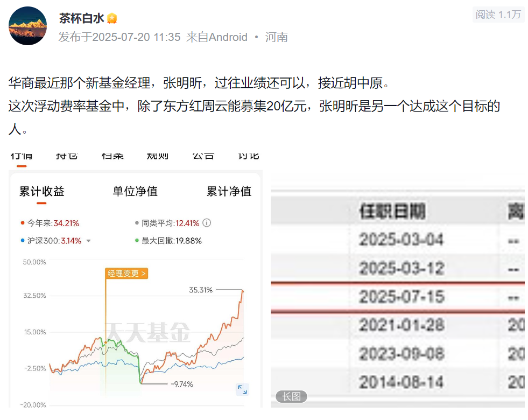Click the 任职日期 column header

pyautogui.click(x=392, y=212)
